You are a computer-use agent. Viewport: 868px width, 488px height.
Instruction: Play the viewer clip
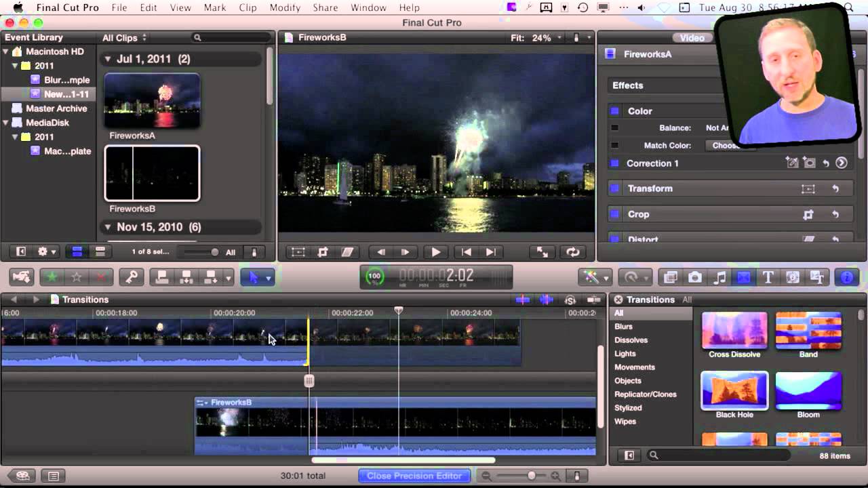pyautogui.click(x=436, y=252)
